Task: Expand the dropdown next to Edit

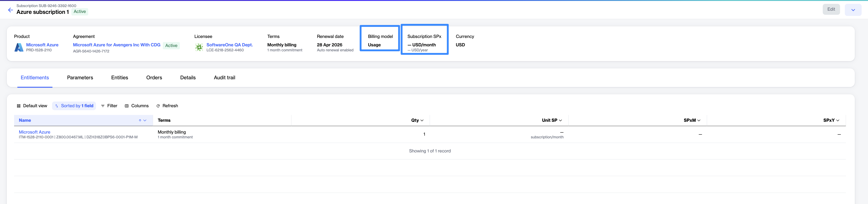Action: tap(853, 10)
